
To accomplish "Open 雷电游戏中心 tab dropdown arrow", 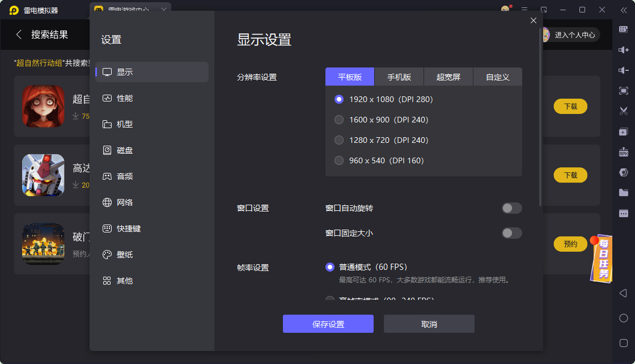I will coord(164,10).
